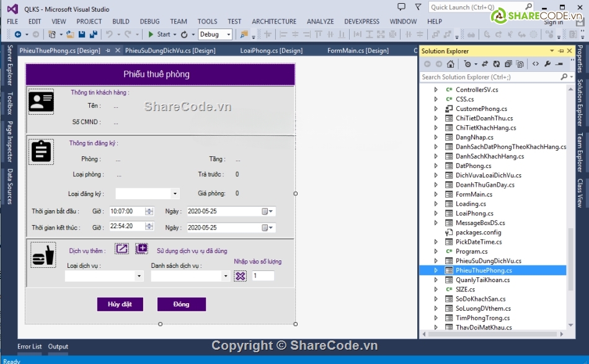Open the DEBUG menu

[149, 22]
